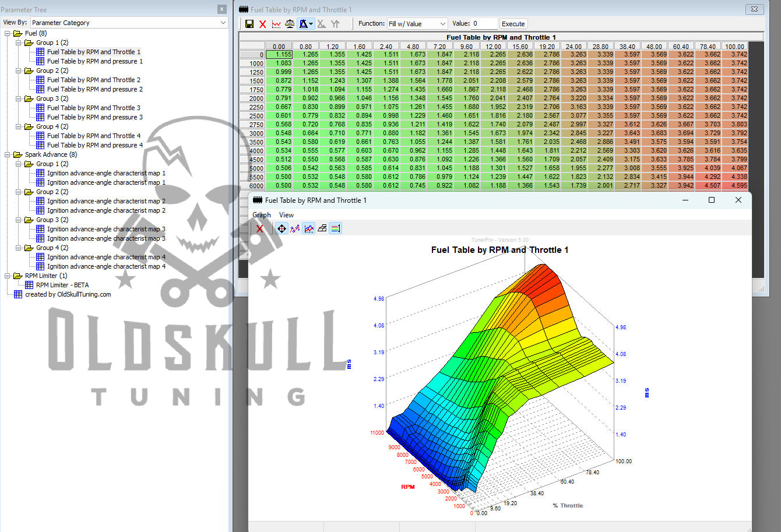Click the graph window's red X icon

tap(260, 228)
